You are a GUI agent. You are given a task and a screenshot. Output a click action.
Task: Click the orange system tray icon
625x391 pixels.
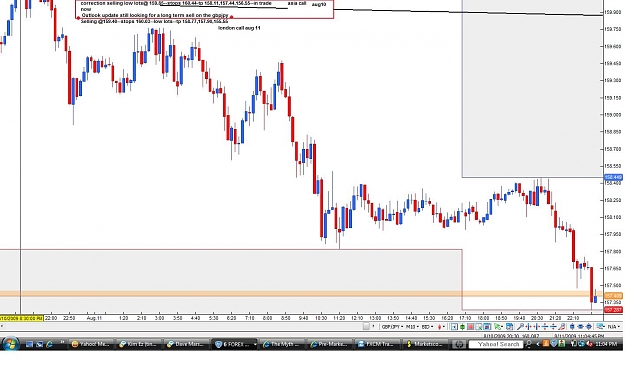pos(545,344)
